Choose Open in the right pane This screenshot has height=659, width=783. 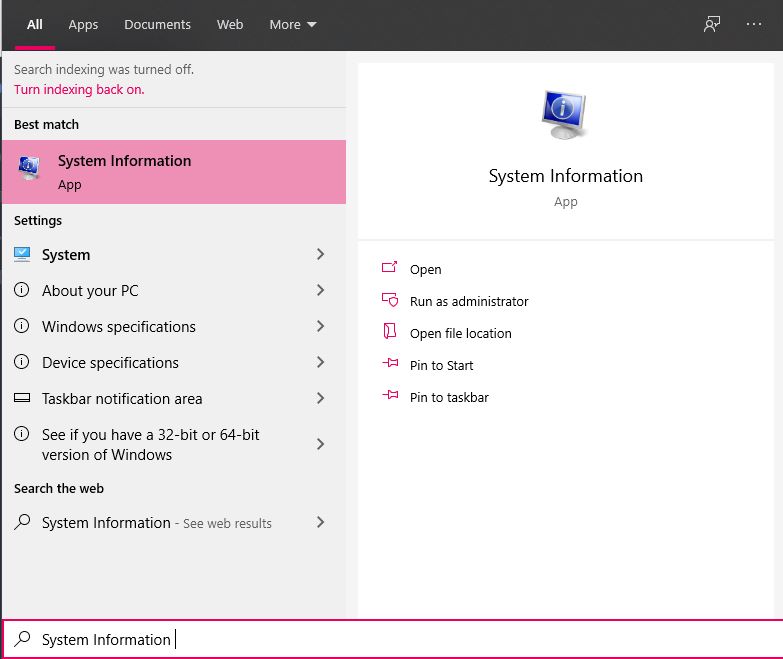(425, 270)
